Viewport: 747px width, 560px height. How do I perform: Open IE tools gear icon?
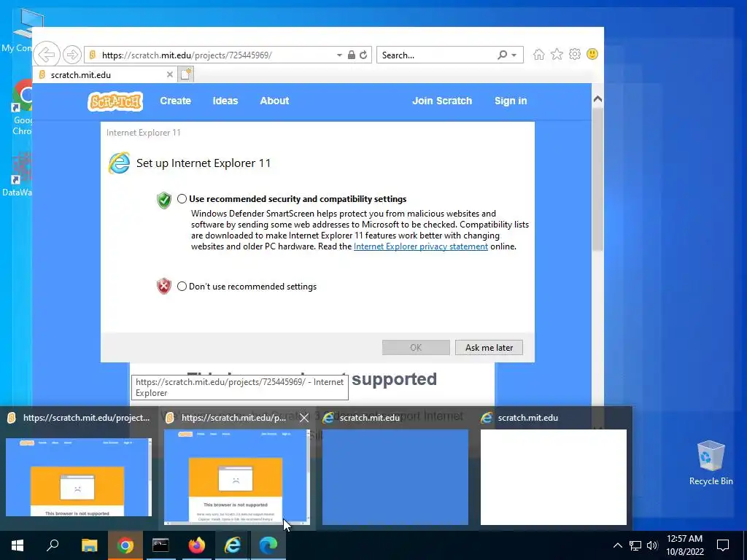[x=575, y=54]
